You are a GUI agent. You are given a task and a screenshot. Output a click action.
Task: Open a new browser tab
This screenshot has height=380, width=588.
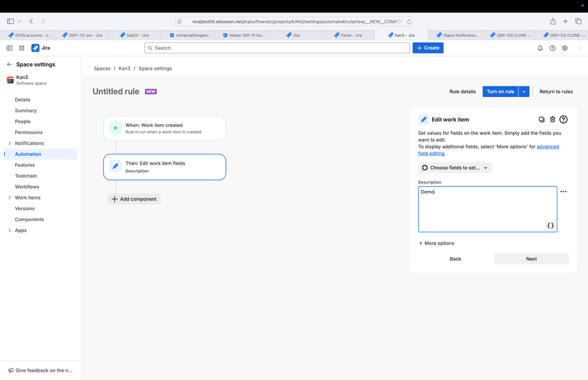tap(565, 21)
